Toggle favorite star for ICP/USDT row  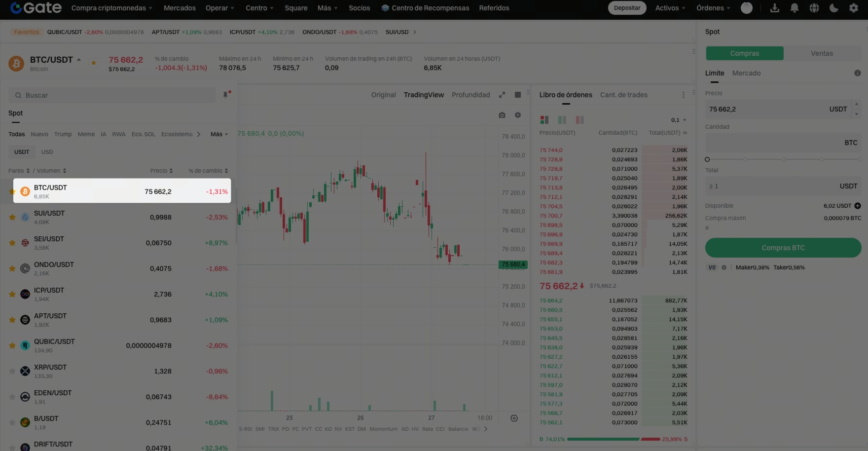pos(12,294)
